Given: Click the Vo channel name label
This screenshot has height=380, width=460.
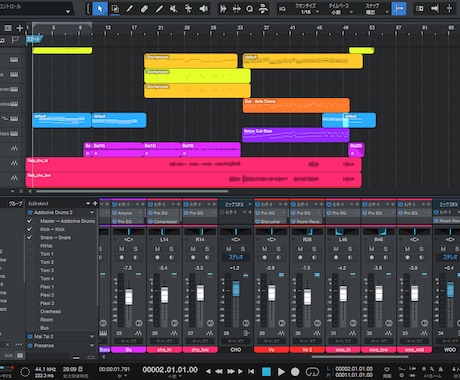Looking at the screenshot, I should (x=271, y=350).
